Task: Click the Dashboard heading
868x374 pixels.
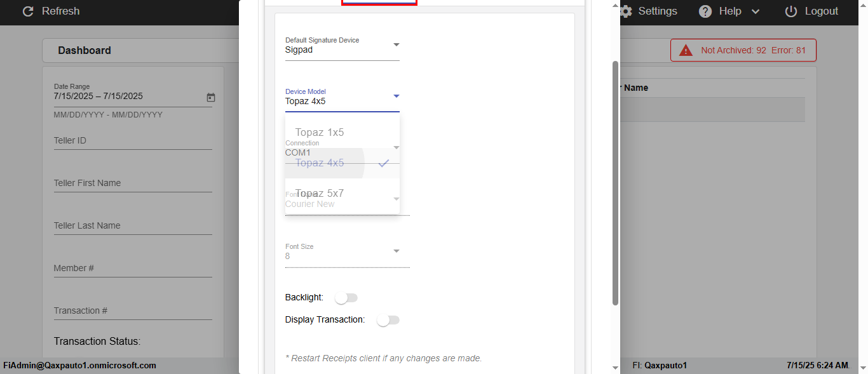Action: pos(85,50)
